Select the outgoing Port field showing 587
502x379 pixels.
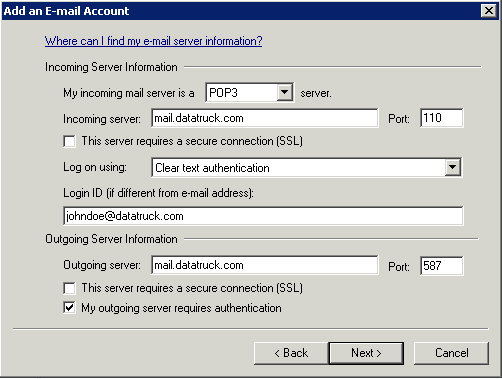pyautogui.click(x=442, y=266)
